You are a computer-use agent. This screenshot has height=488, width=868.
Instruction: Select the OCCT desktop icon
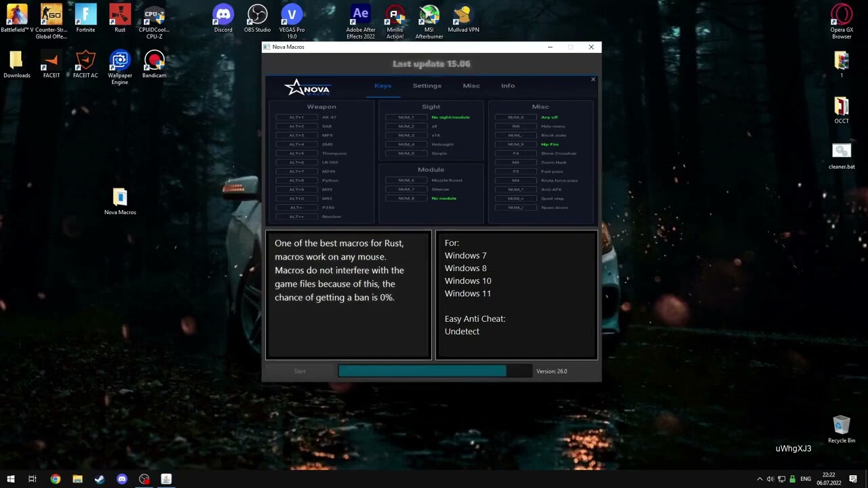[x=842, y=111]
